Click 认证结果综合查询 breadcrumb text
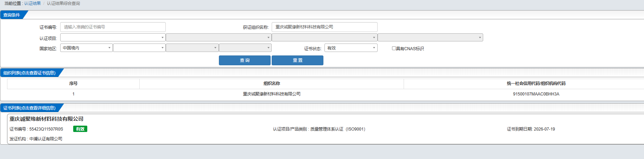 63,3
